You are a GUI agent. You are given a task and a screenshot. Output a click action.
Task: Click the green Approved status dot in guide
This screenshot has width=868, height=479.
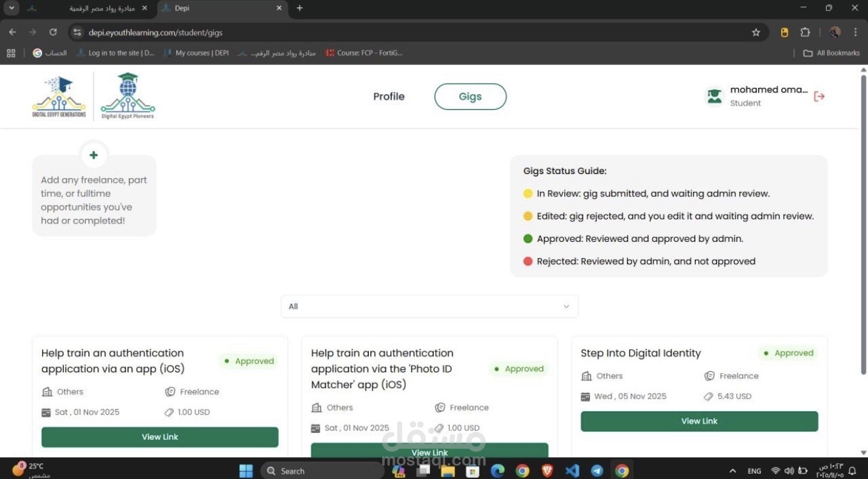(527, 239)
